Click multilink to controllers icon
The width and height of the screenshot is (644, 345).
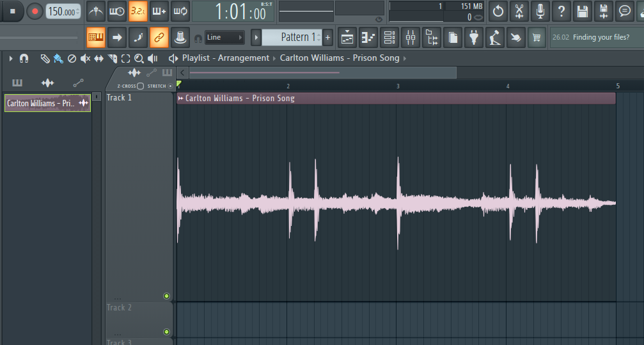pos(180,37)
